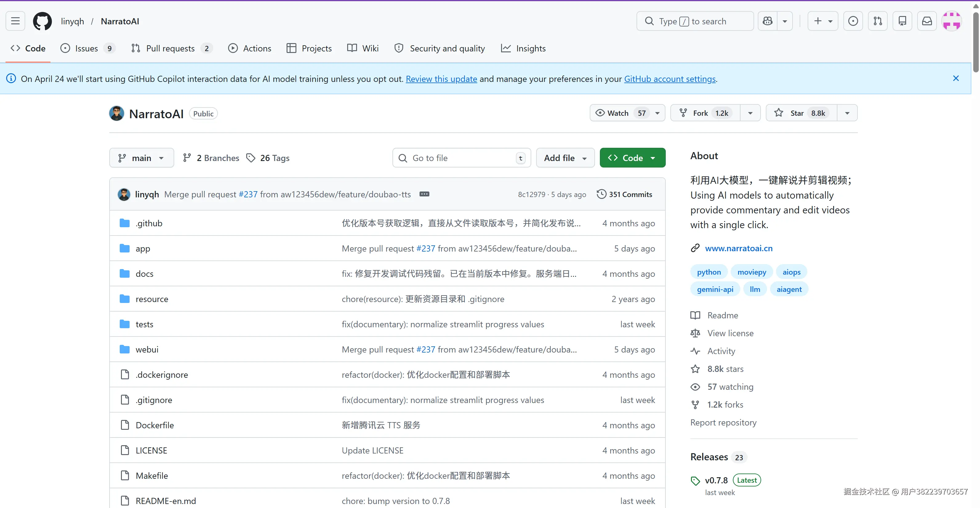Image resolution: width=980 pixels, height=508 pixels.
Task: Open the main branch dropdown
Action: click(141, 158)
